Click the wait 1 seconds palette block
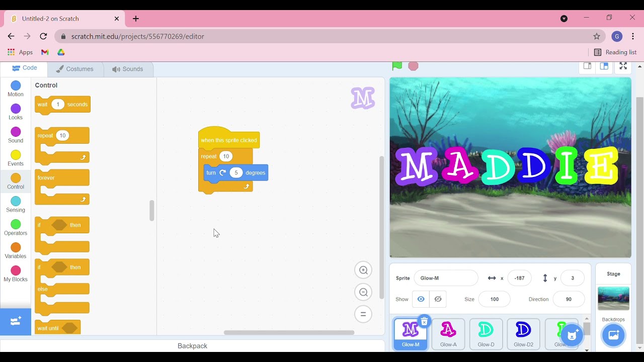 click(x=62, y=105)
